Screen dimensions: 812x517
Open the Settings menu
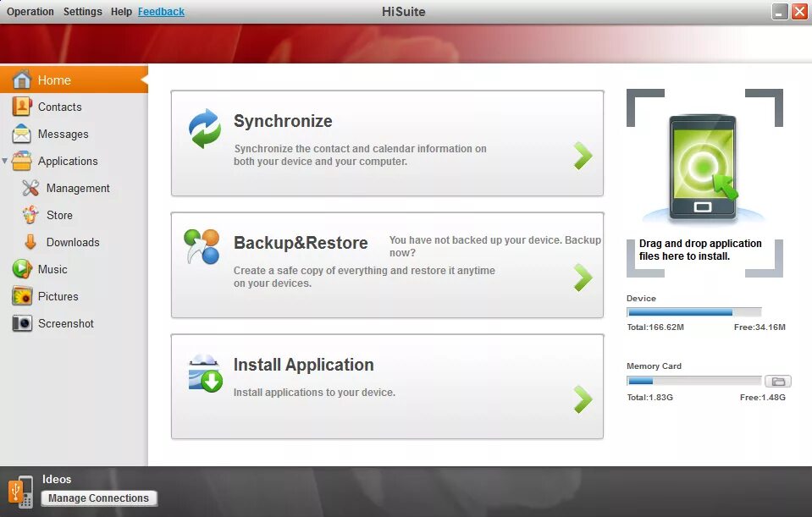click(x=82, y=11)
